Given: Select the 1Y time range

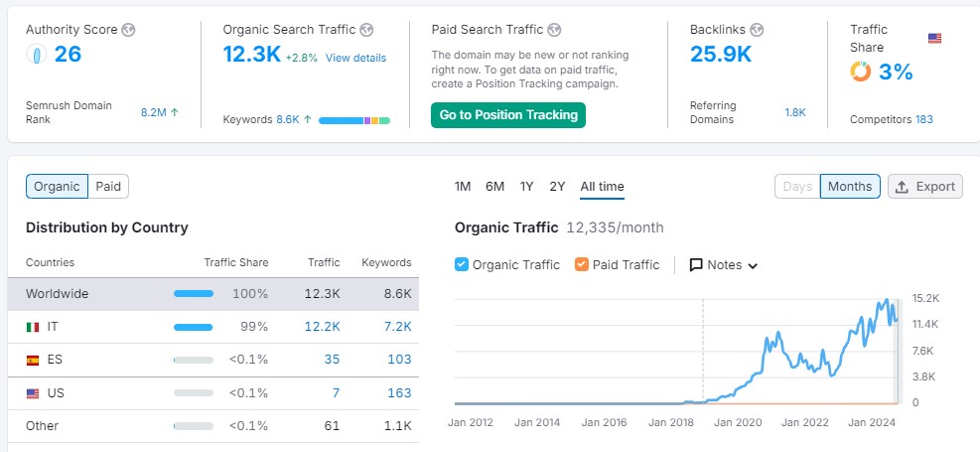Looking at the screenshot, I should point(526,187).
